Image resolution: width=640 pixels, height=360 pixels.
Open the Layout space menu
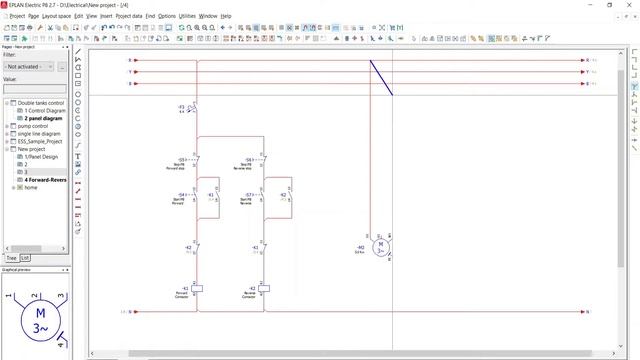coord(56,16)
